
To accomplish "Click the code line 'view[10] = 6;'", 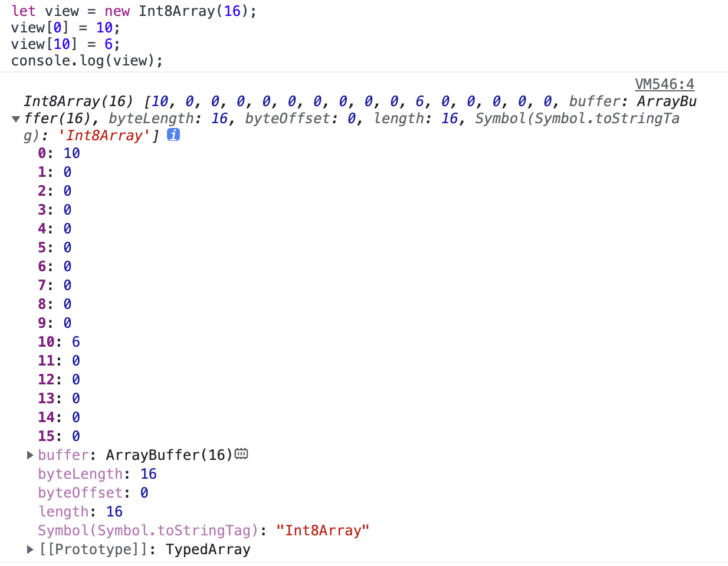I will [x=65, y=44].
